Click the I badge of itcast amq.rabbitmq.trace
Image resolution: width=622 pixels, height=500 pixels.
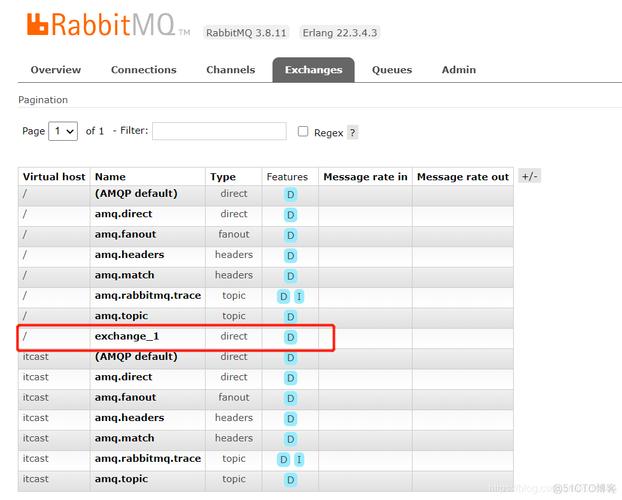tap(299, 460)
